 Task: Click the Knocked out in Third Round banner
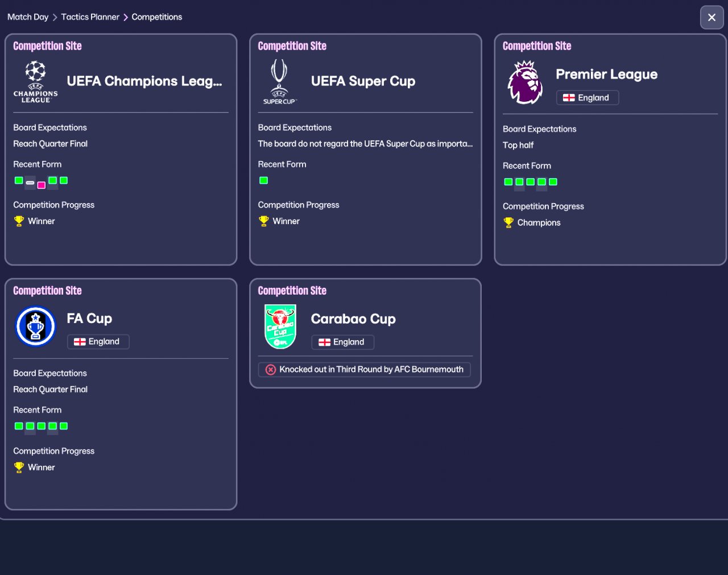365,370
